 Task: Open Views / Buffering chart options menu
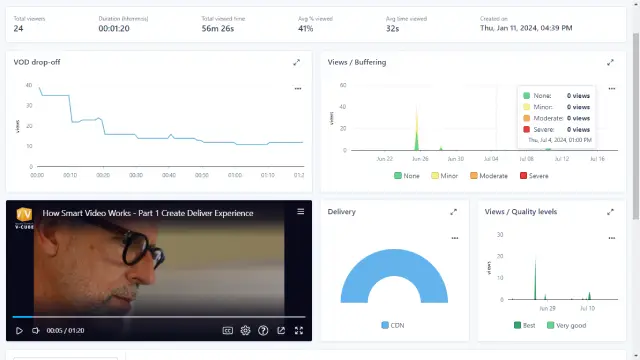[611, 89]
